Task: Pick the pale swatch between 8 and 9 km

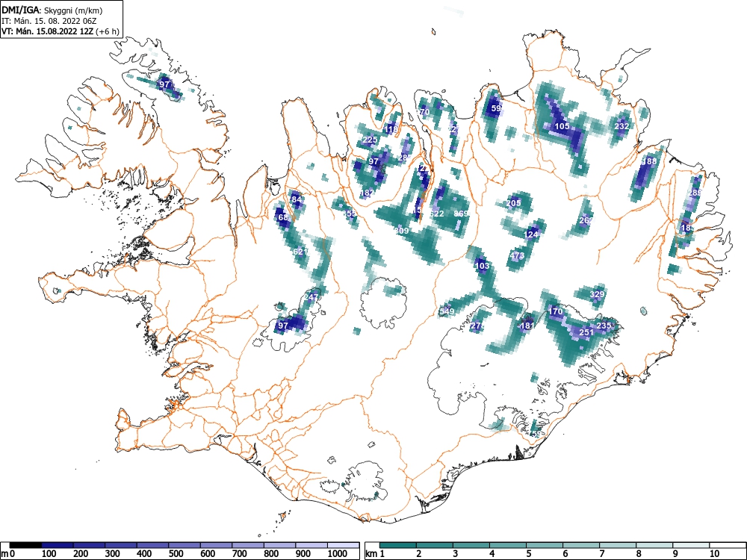Action: (654, 545)
